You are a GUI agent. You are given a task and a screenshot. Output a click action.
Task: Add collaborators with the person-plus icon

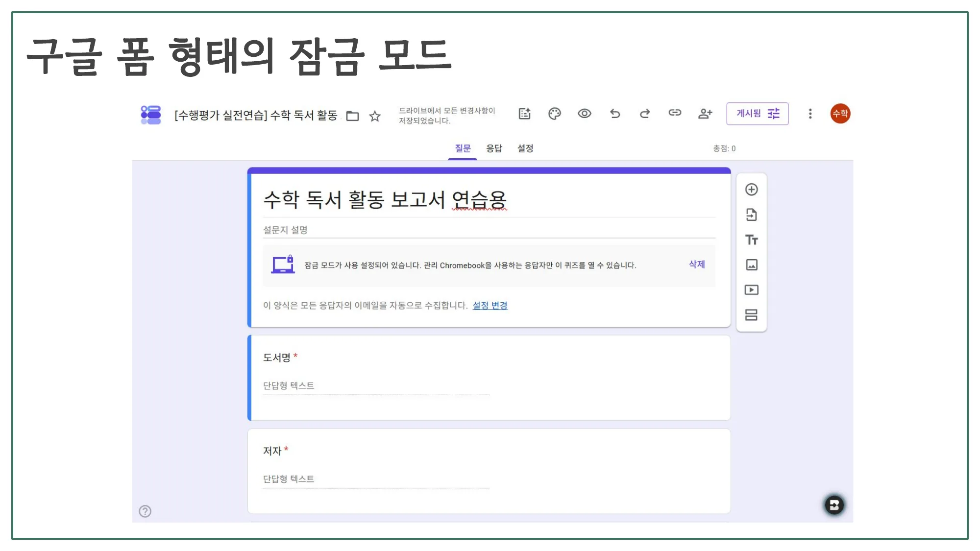click(x=705, y=114)
